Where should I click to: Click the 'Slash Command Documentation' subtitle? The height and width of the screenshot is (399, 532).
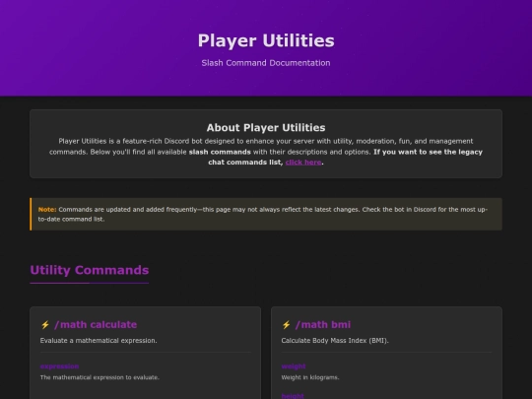tap(266, 63)
